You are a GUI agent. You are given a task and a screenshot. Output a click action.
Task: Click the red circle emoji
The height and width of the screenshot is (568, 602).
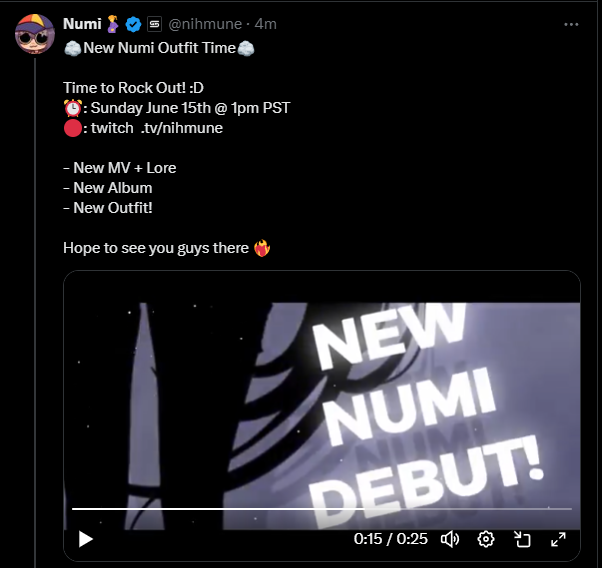[x=72, y=128]
